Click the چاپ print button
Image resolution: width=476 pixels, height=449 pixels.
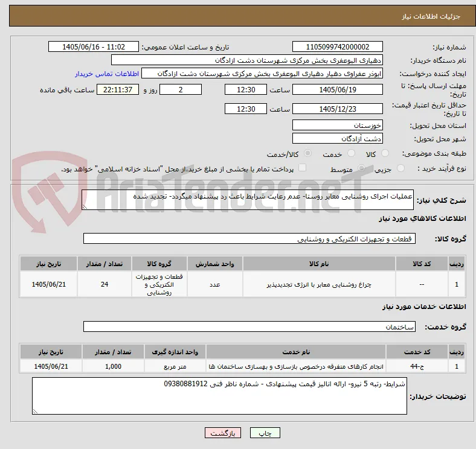click(x=265, y=433)
